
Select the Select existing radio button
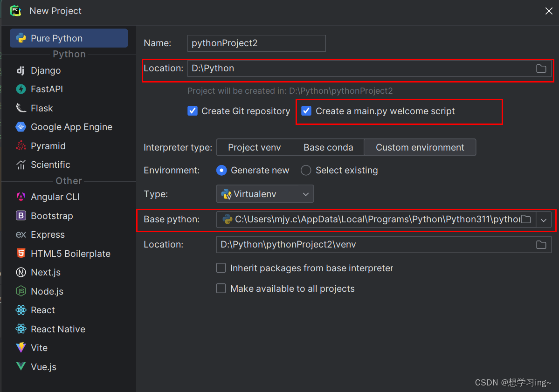pos(306,170)
